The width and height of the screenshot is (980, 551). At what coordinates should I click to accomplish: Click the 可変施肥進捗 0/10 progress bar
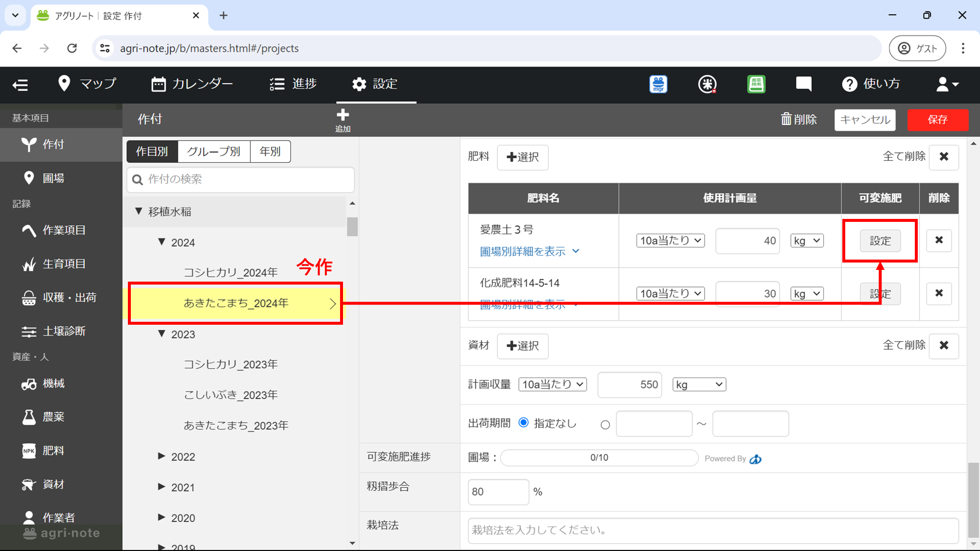pyautogui.click(x=599, y=458)
